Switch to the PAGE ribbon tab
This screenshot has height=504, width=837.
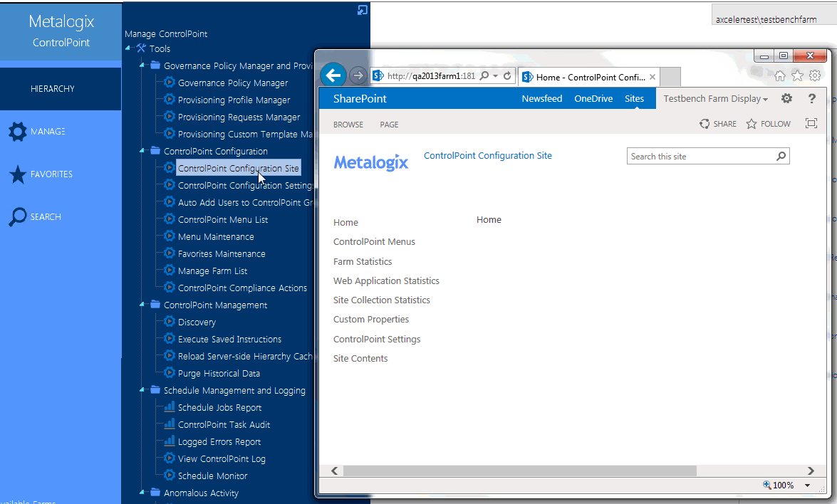389,124
